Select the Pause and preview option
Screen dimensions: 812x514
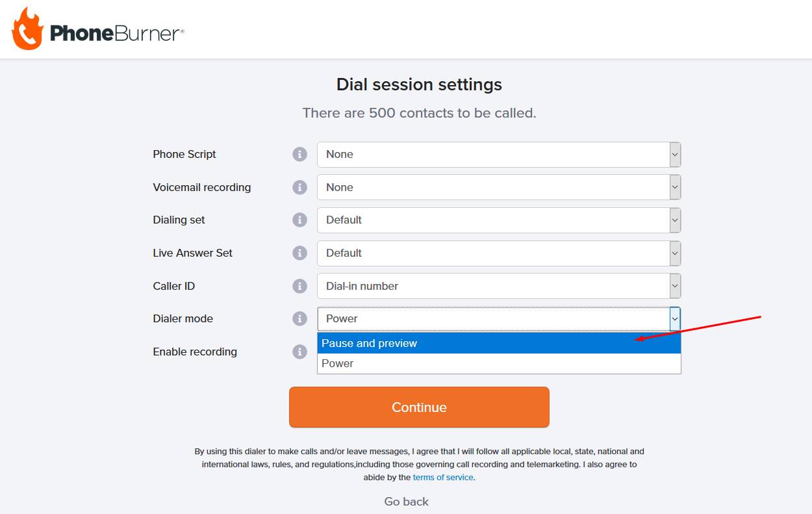pos(499,343)
